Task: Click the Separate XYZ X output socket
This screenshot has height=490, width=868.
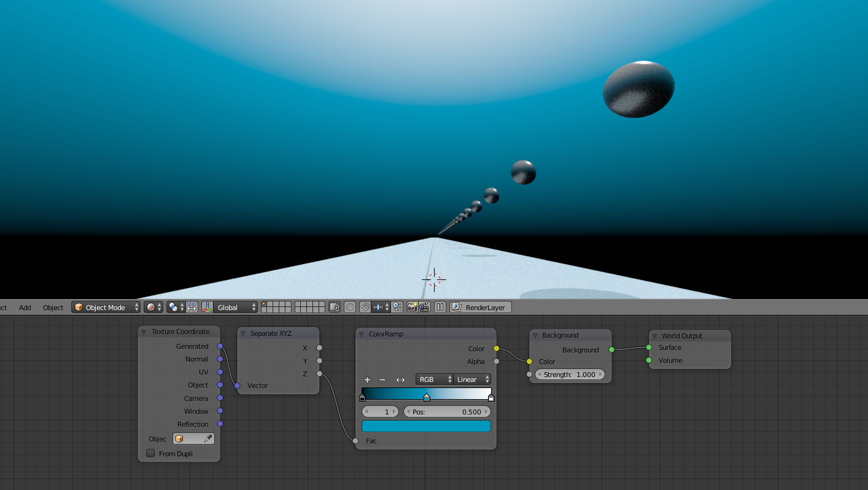Action: [x=319, y=348]
